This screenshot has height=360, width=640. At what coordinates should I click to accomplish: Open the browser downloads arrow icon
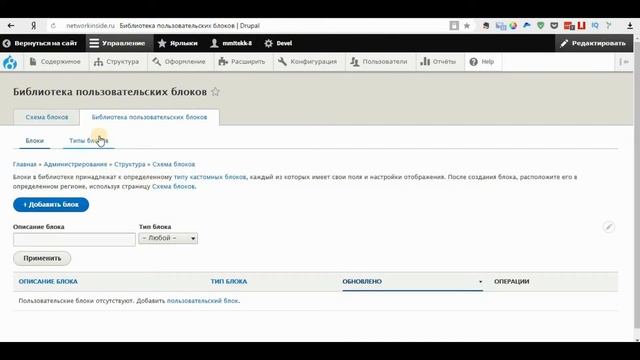tap(630, 26)
